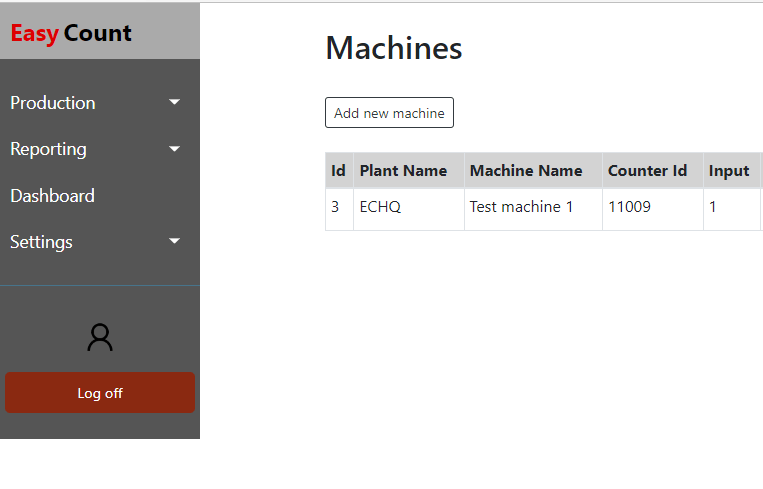This screenshot has width=763, height=489.
Task: Click the Counter Id column header
Action: (653, 170)
